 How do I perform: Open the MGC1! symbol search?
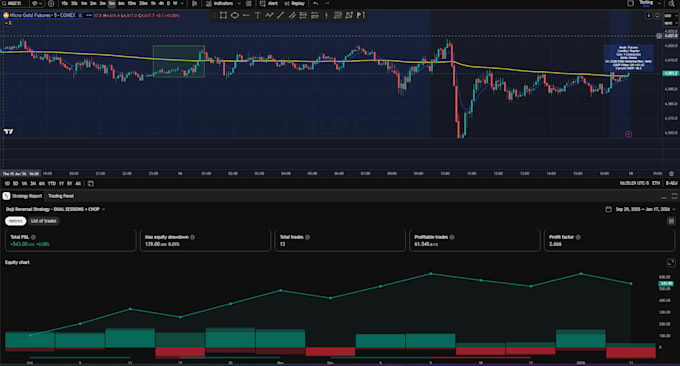tap(14, 3)
